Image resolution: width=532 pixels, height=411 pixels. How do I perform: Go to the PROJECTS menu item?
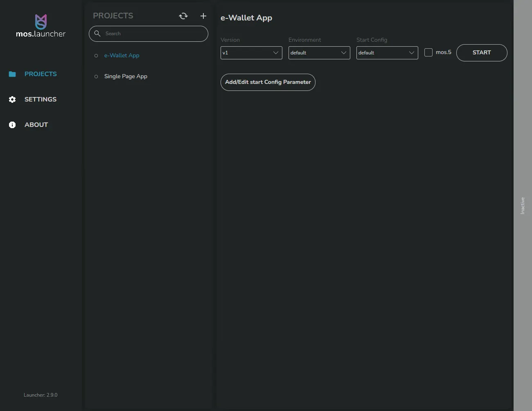click(41, 74)
